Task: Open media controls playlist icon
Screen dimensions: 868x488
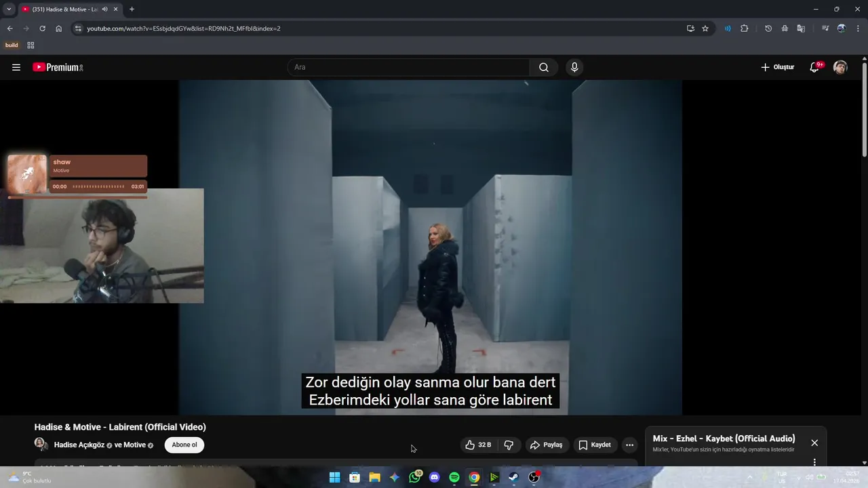Action: coord(825,28)
